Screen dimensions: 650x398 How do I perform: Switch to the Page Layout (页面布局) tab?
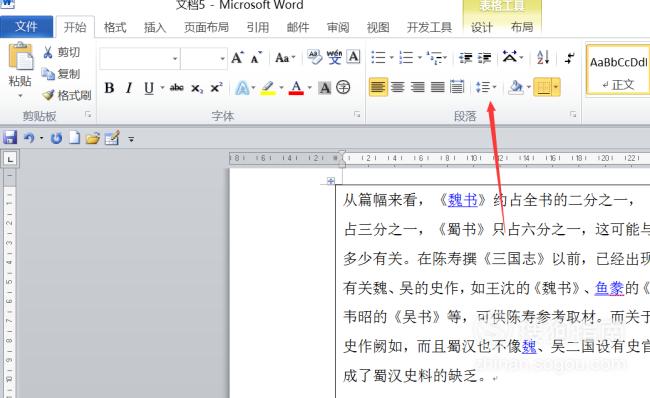coord(206,27)
